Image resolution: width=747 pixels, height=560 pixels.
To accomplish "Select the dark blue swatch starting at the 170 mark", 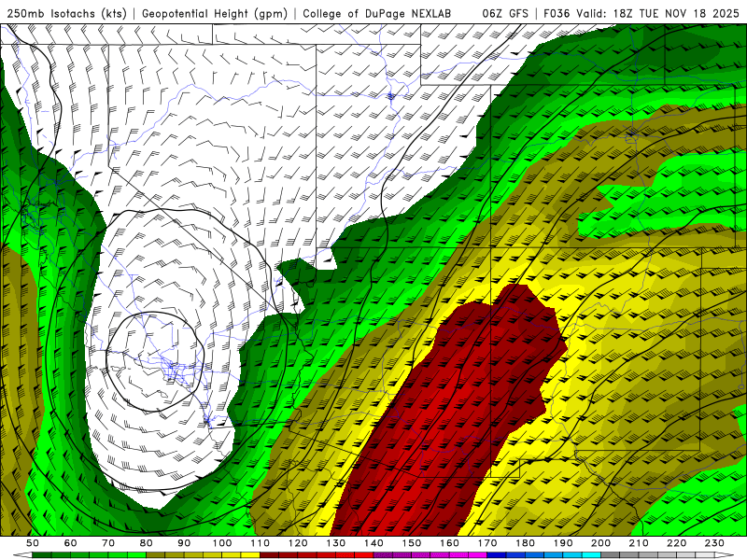I will coord(497,555).
